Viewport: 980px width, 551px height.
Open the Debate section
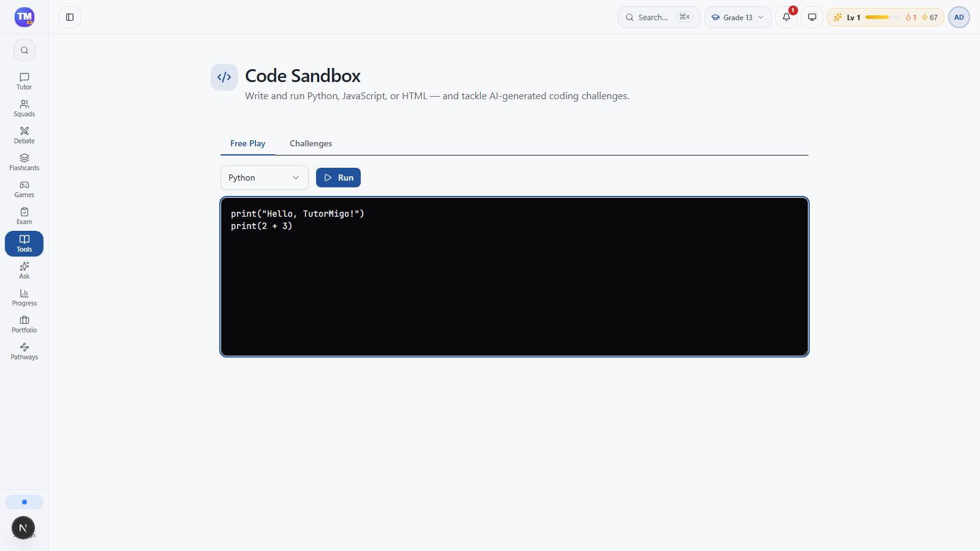pos(24,135)
